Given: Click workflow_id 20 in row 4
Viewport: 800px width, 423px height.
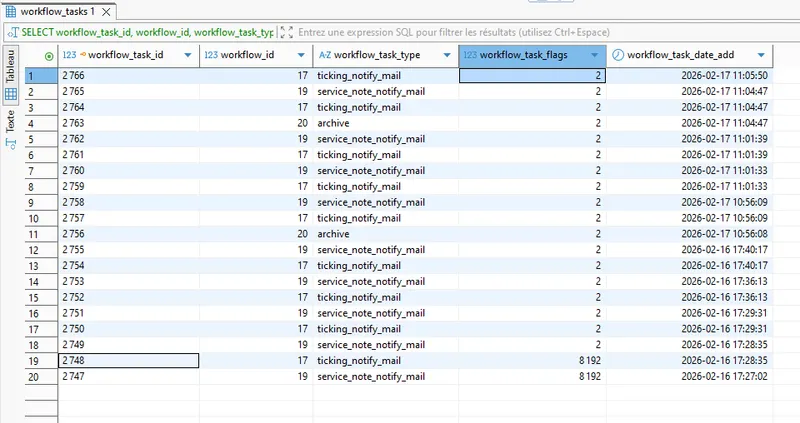Looking at the screenshot, I should click(x=256, y=123).
